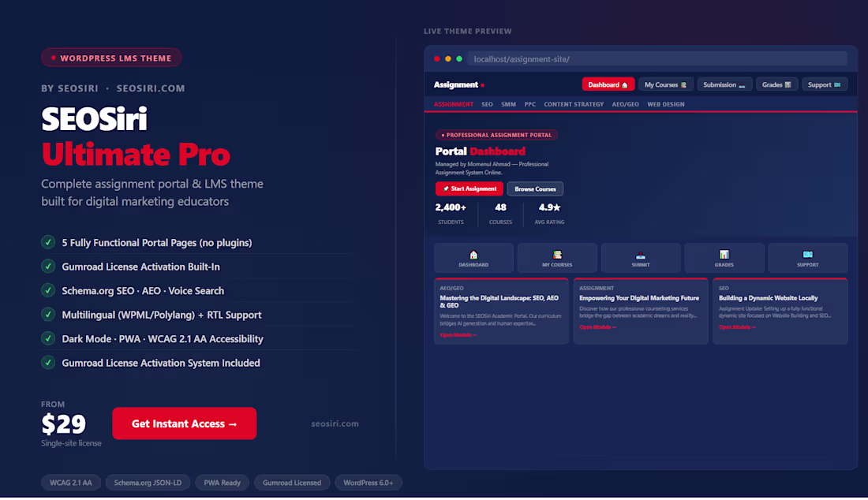Select the AEO/GEO category tab
Viewport: 868px width, 500px height.
point(626,105)
